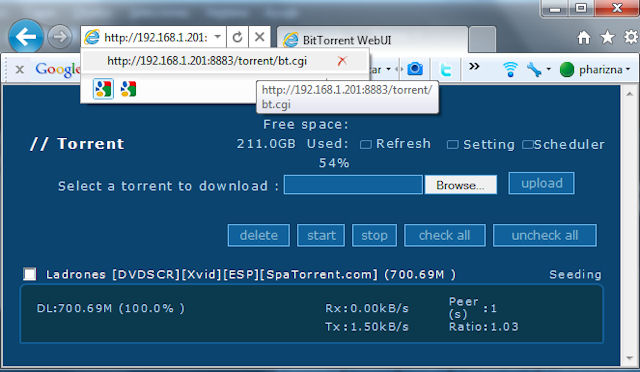
Task: Toggle the Scheduler checkbox
Action: pos(528,145)
